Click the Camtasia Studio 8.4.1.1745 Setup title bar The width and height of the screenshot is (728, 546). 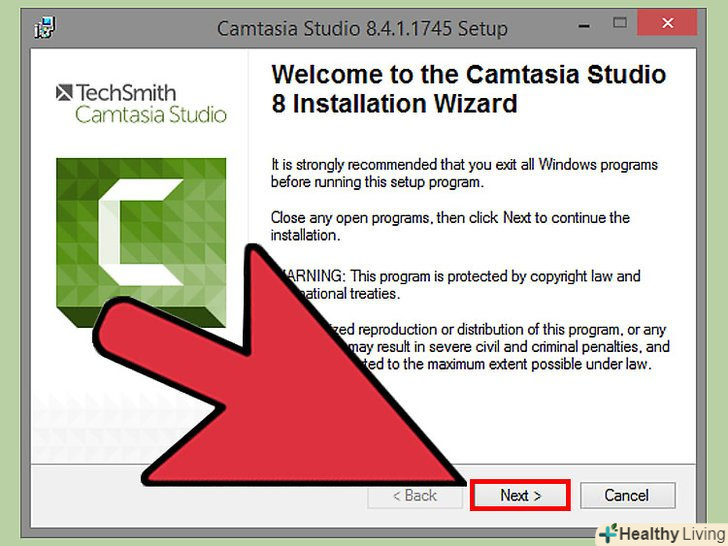point(362,28)
